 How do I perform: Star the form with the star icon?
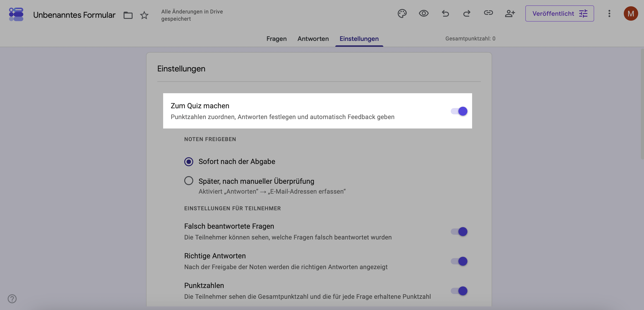click(x=144, y=15)
